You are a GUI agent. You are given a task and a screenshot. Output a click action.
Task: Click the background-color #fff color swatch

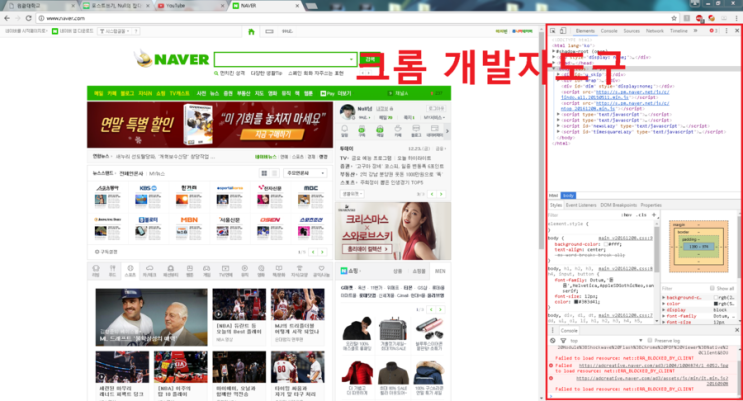(x=606, y=244)
